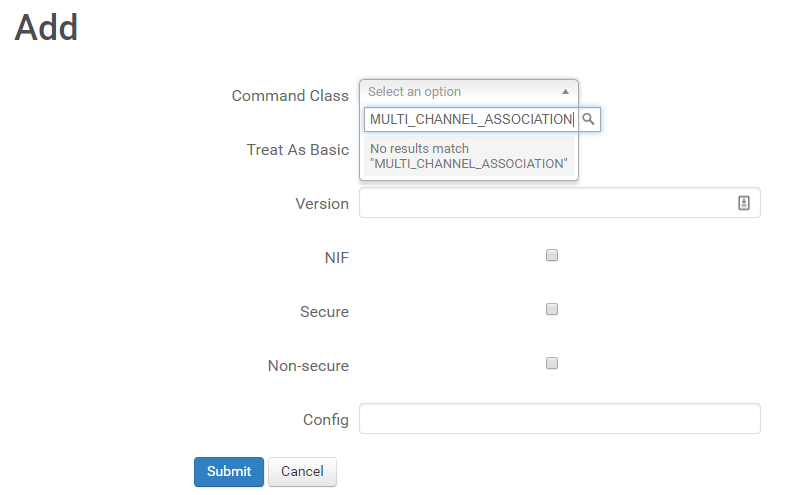Click the Command Class label

click(x=290, y=96)
